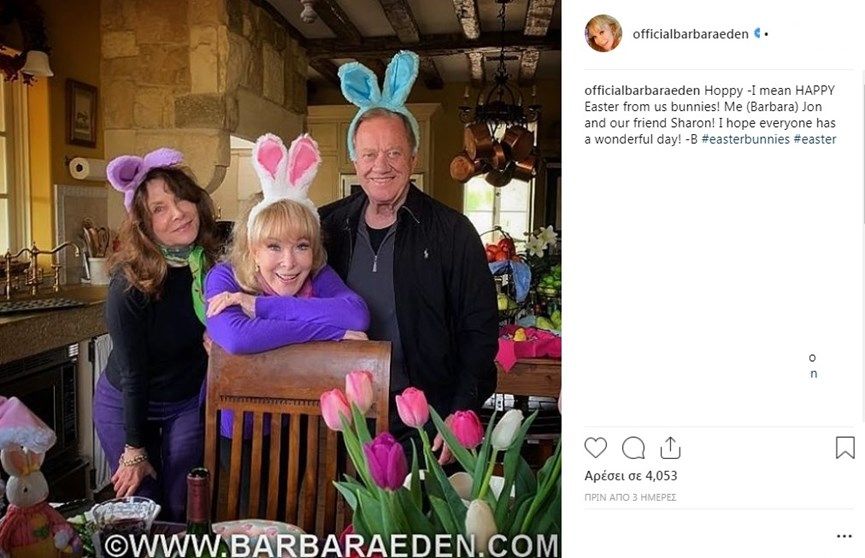Image resolution: width=865 pixels, height=558 pixels.
Task: Save post with bookmark icon
Action: (845, 448)
